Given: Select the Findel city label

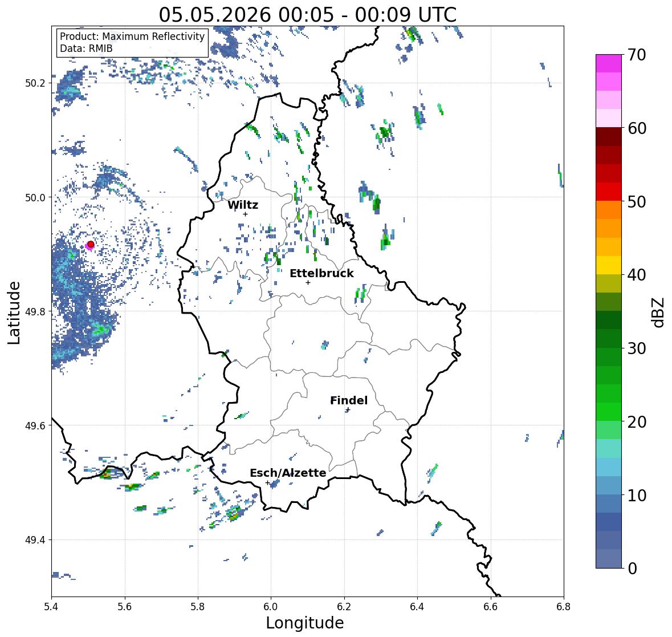Looking at the screenshot, I should tap(348, 400).
